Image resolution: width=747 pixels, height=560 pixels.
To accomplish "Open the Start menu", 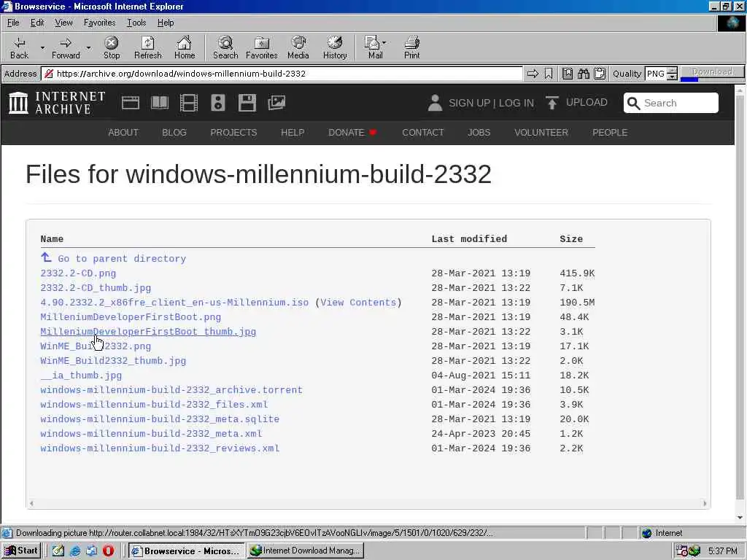I will pos(21,551).
